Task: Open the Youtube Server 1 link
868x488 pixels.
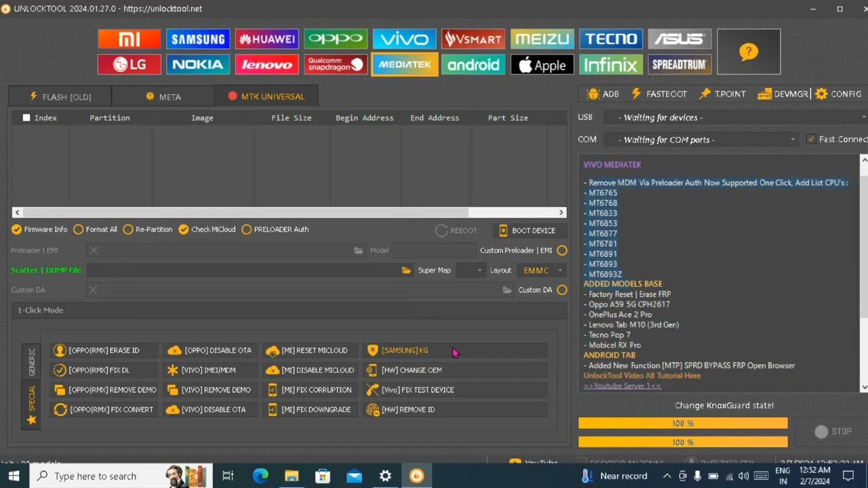Action: coord(622,386)
